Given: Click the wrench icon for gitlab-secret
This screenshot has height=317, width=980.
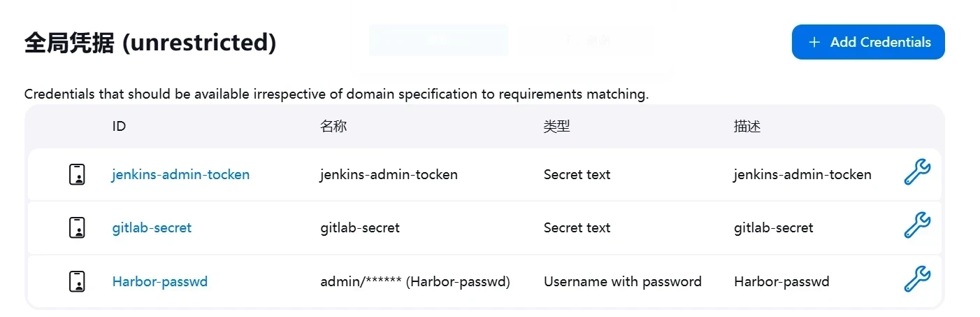Looking at the screenshot, I should coord(916,225).
